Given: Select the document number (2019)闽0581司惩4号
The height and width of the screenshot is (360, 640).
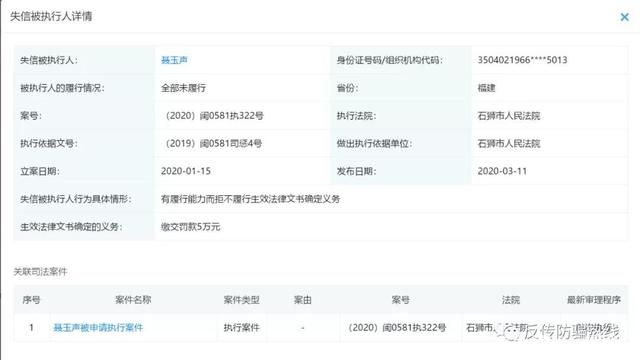Looking at the screenshot, I should pyautogui.click(x=211, y=143).
